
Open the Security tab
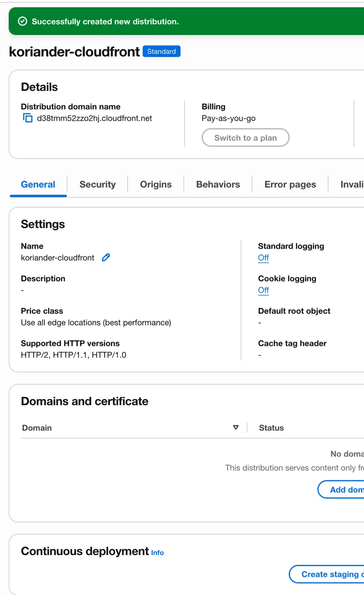[98, 184]
